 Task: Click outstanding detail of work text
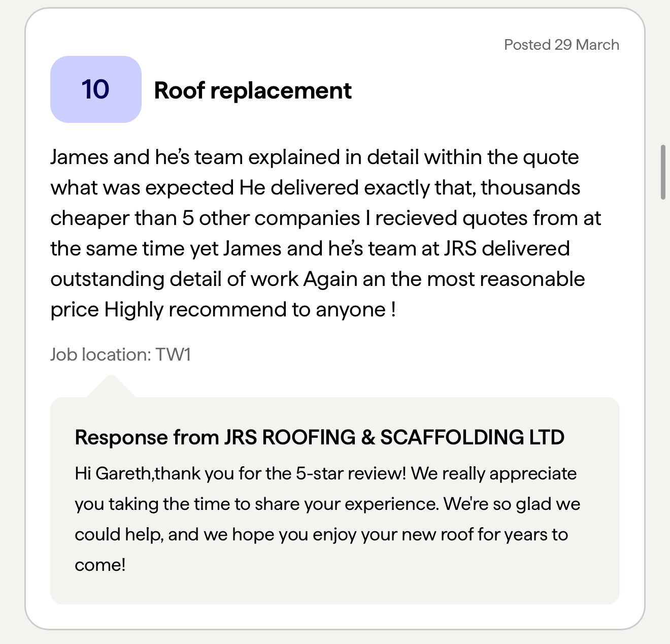tap(174, 279)
